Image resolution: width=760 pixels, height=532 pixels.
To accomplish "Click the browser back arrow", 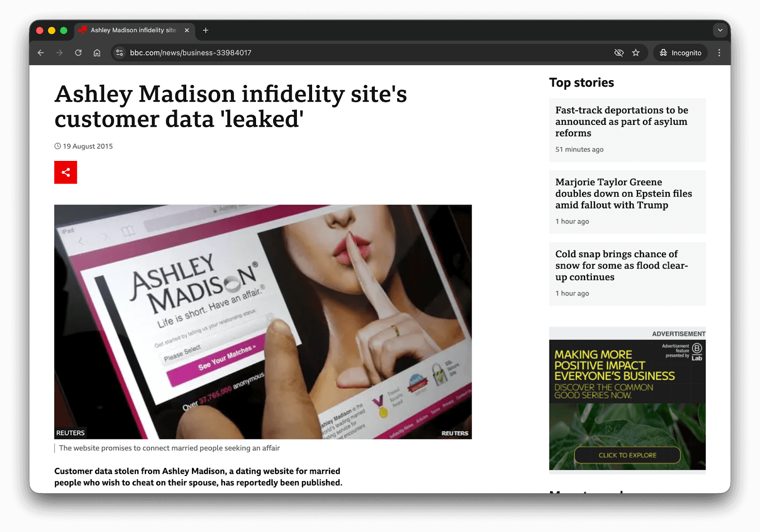I will 41,53.
